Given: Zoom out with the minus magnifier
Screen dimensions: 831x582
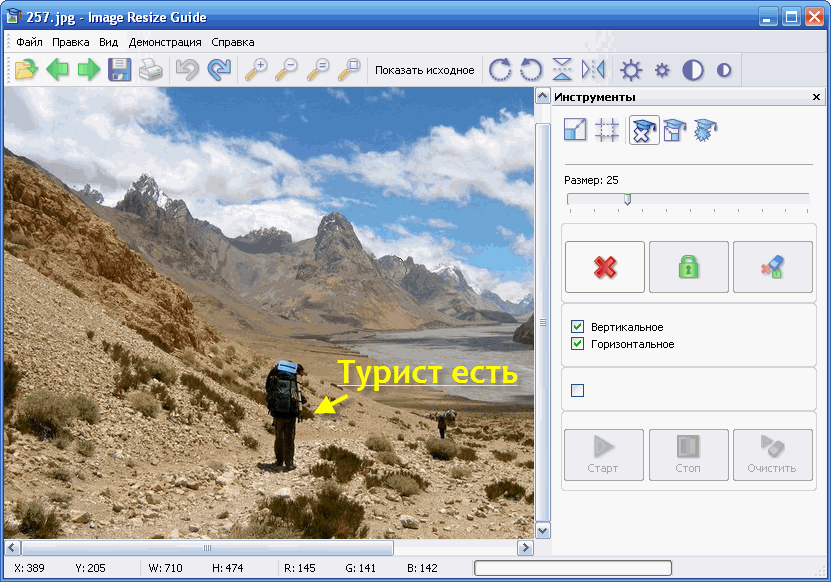Looking at the screenshot, I should click(x=287, y=70).
